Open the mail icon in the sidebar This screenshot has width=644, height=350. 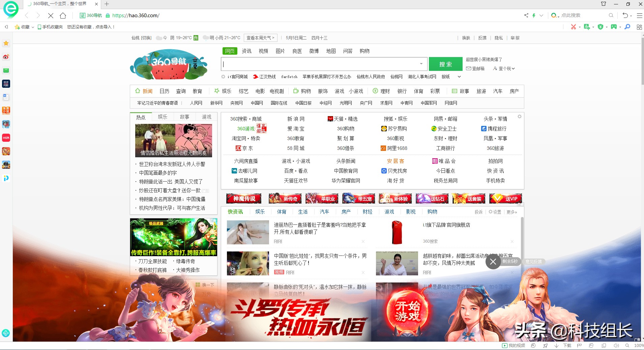point(6,70)
